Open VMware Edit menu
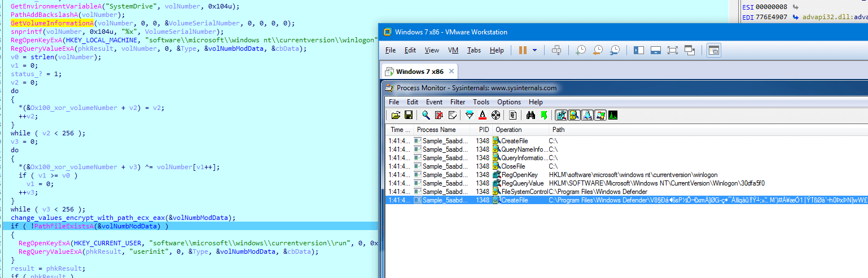 tap(410, 50)
